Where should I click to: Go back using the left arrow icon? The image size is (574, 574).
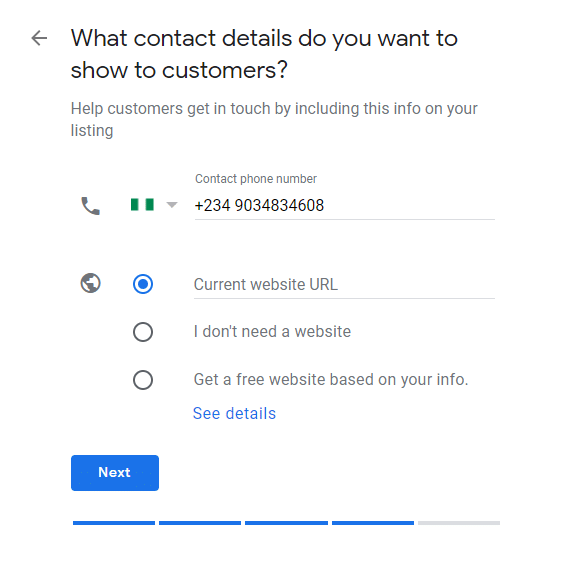pos(39,38)
